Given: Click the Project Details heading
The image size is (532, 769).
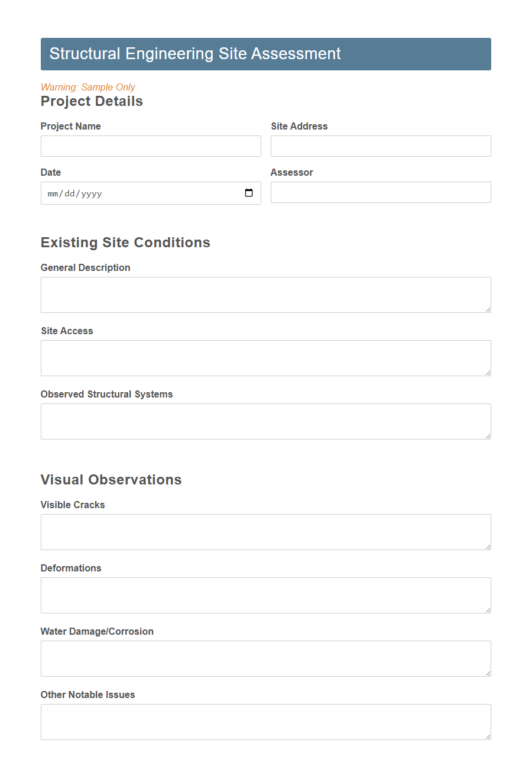Looking at the screenshot, I should 92,101.
